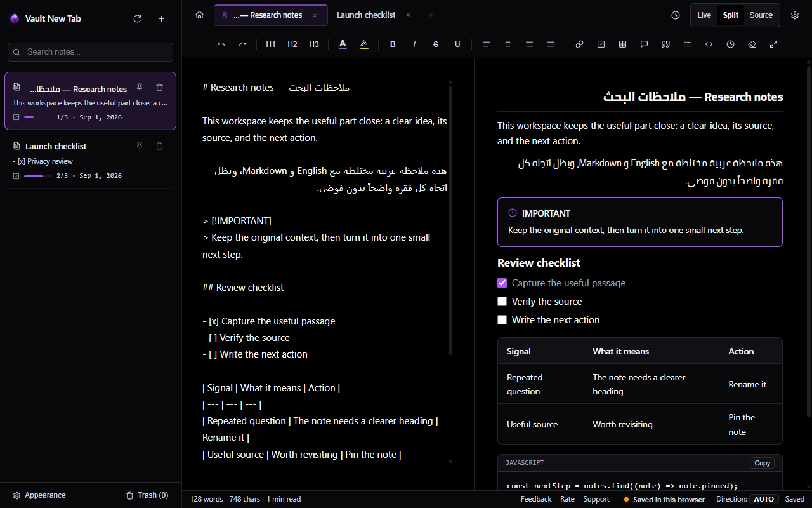Uncheck 'Capture the useful passage' checkbox
812x508 pixels.
point(502,283)
